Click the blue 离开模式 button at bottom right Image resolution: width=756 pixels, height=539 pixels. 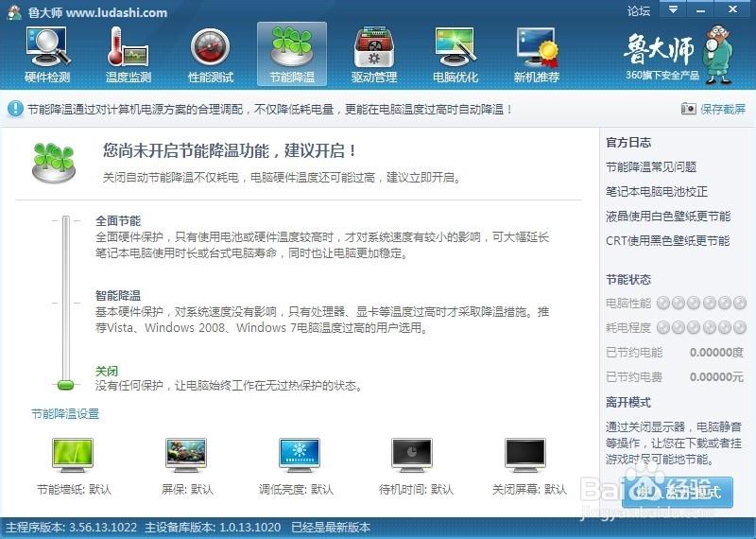click(678, 492)
